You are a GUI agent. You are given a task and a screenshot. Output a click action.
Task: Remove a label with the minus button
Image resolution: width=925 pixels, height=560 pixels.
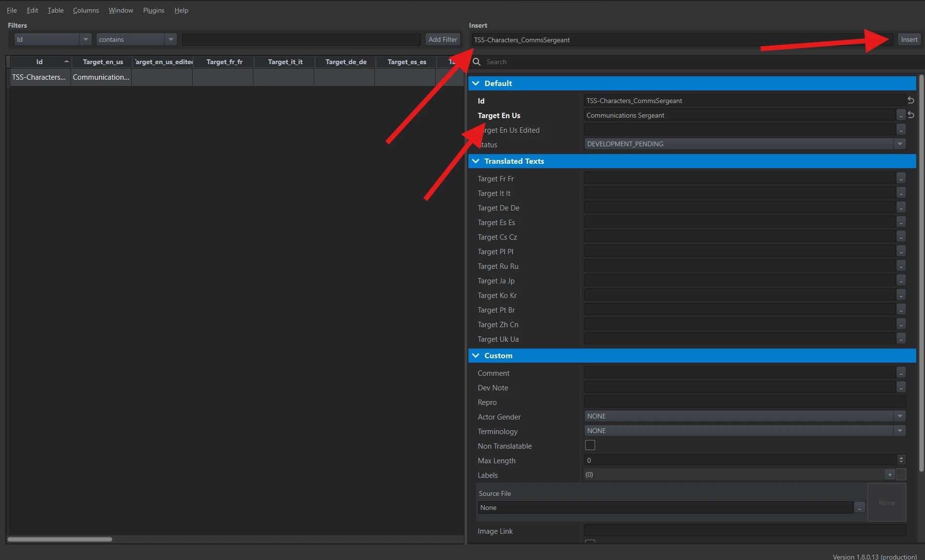(901, 475)
